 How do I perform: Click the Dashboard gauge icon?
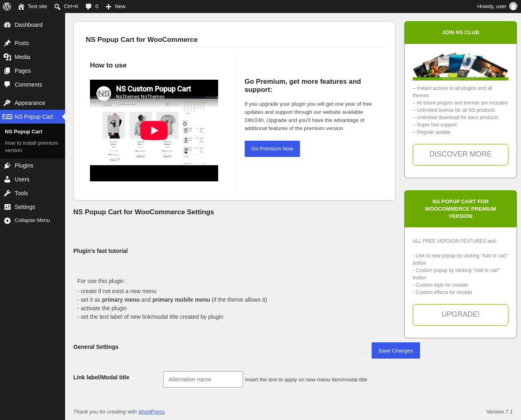[7, 25]
